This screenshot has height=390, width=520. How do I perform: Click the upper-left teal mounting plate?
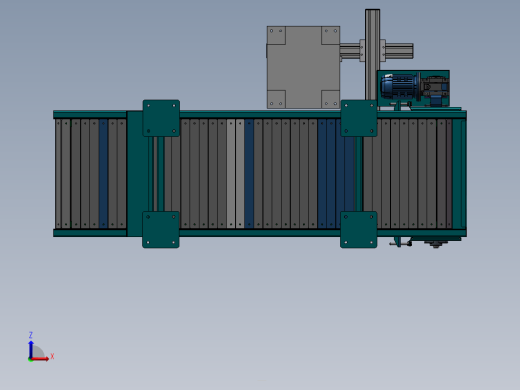[161, 118]
